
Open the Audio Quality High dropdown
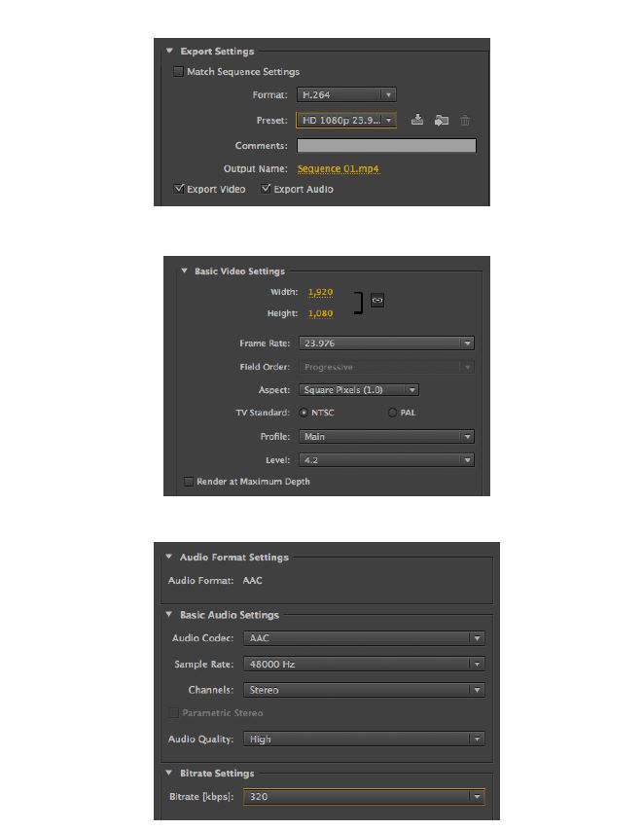pyautogui.click(x=364, y=739)
